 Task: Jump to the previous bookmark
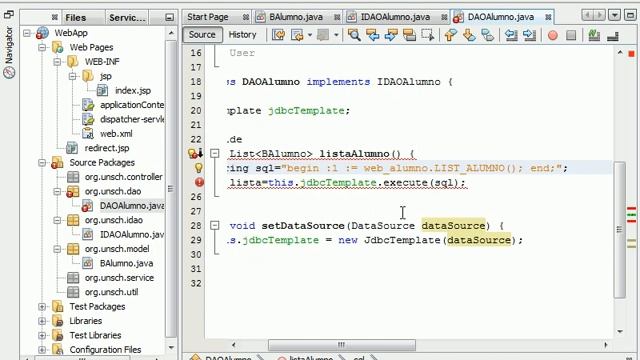pos(450,35)
